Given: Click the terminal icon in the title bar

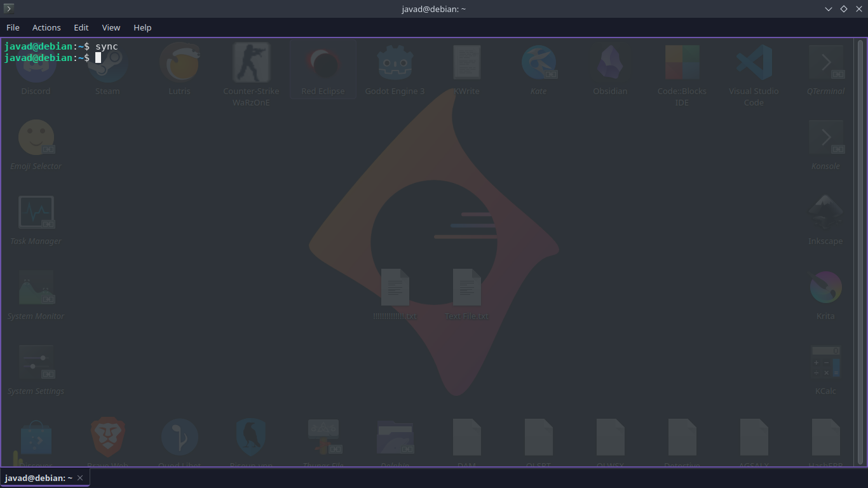Looking at the screenshot, I should pos(9,9).
